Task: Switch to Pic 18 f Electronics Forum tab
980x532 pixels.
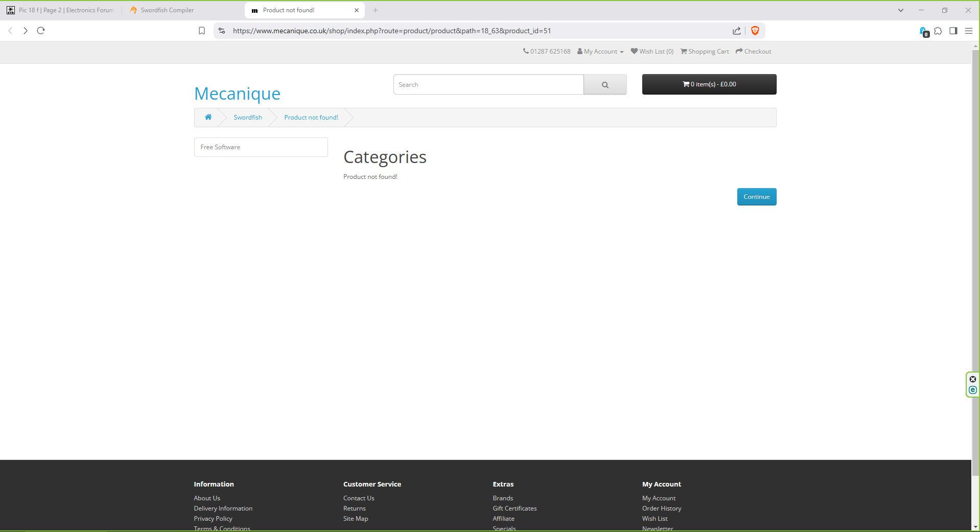Action: pos(60,10)
